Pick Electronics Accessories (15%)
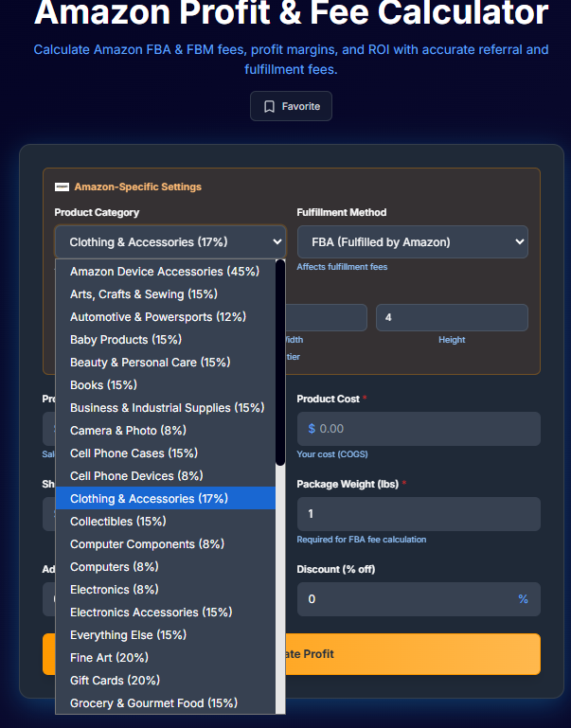The height and width of the screenshot is (728, 571). tap(166, 613)
